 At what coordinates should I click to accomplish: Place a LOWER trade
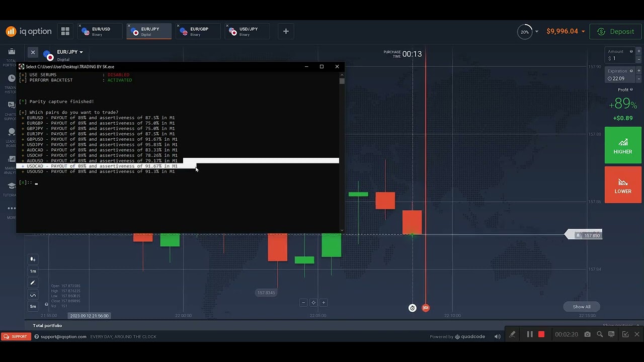coord(623,185)
